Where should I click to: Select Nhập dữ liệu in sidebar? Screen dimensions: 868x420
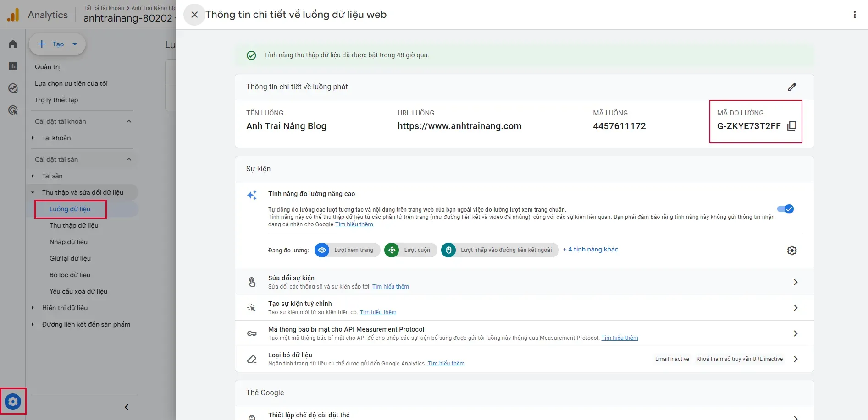68,242
